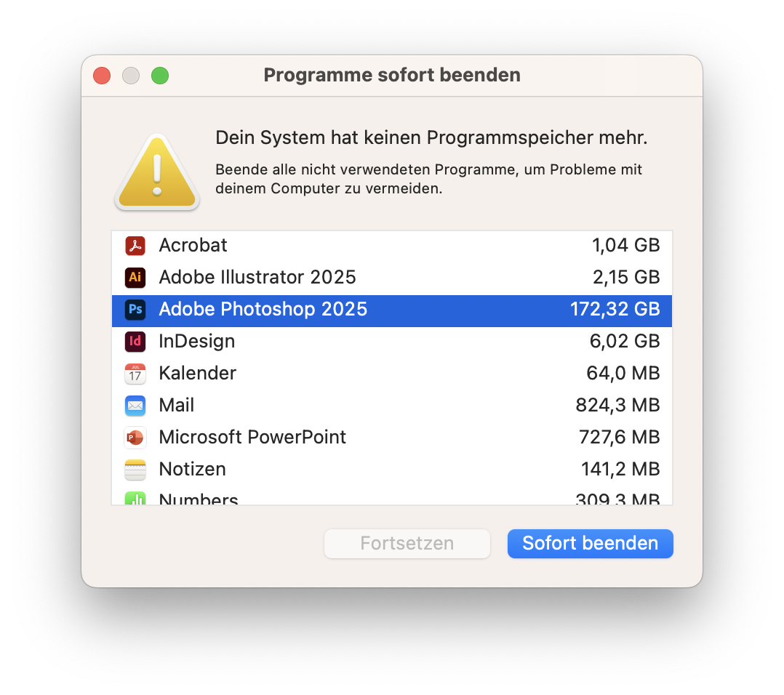The height and width of the screenshot is (695, 784).
Task: Close the Programme sofort beenden window
Action: [102, 76]
